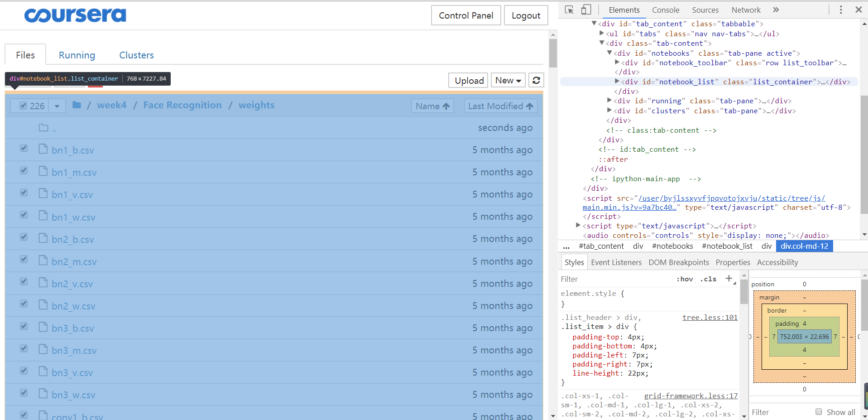The width and height of the screenshot is (868, 420).
Task: Show more DevTools tabs via double-arrow icon
Action: point(776,10)
